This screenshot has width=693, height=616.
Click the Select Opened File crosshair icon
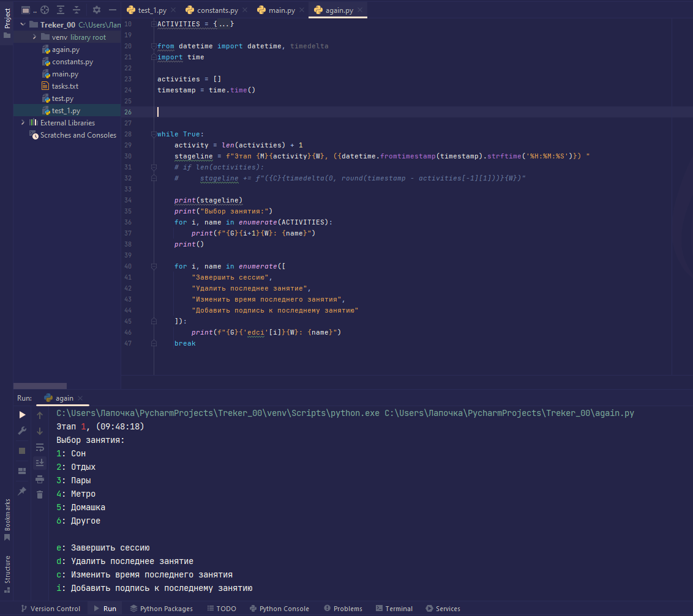pos(45,10)
